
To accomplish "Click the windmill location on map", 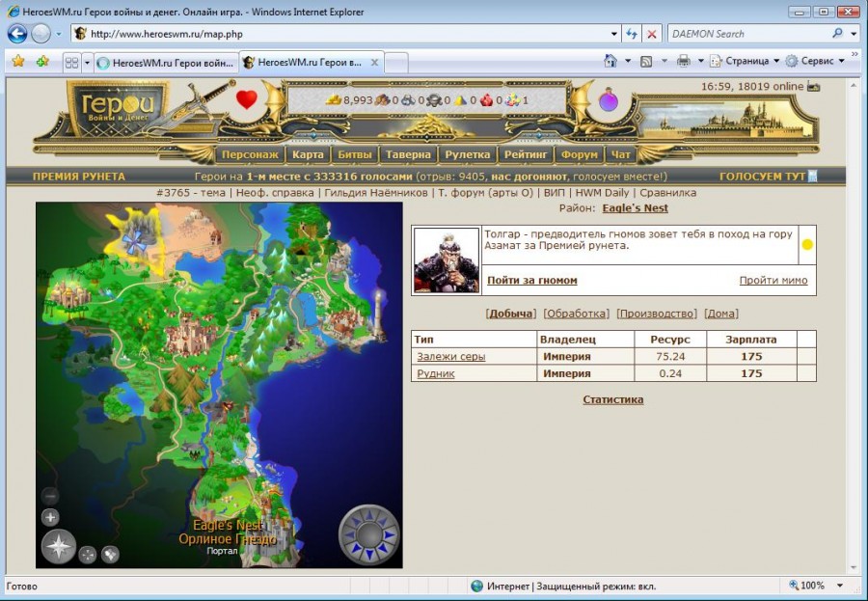I will pos(133,241).
